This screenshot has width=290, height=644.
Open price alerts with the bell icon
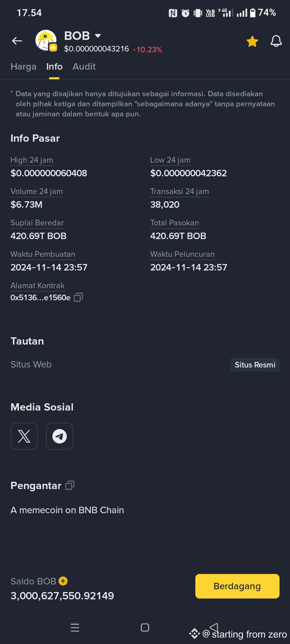276,41
